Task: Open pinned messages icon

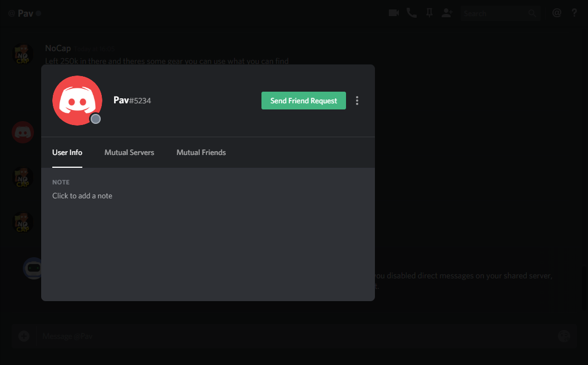Action: coord(429,13)
